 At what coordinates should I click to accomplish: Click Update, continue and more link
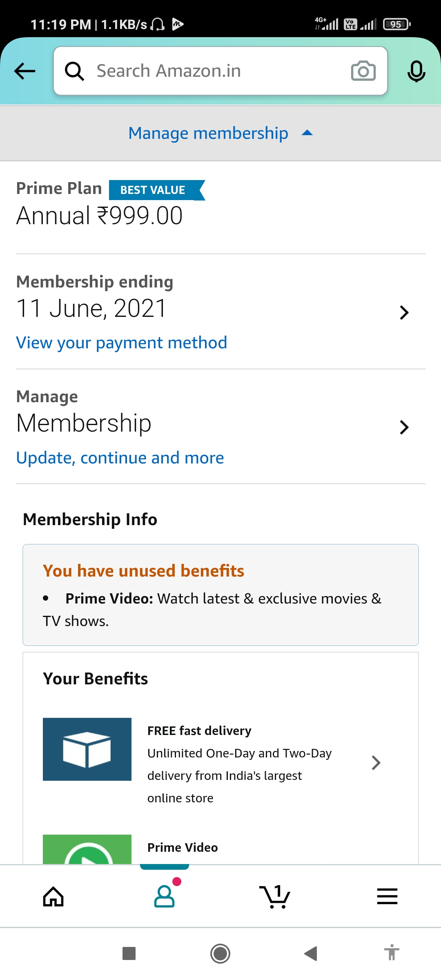[120, 458]
